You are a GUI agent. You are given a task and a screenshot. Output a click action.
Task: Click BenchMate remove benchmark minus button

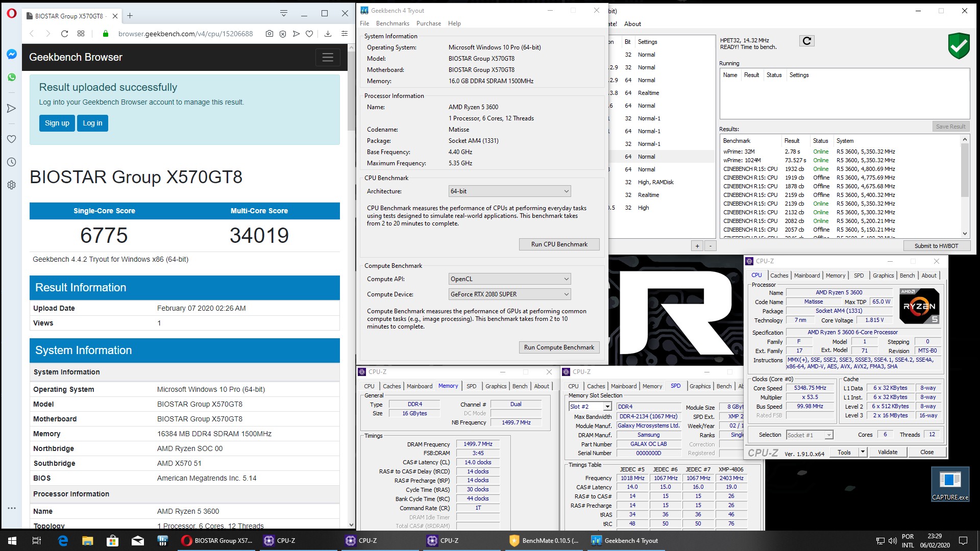click(x=710, y=246)
